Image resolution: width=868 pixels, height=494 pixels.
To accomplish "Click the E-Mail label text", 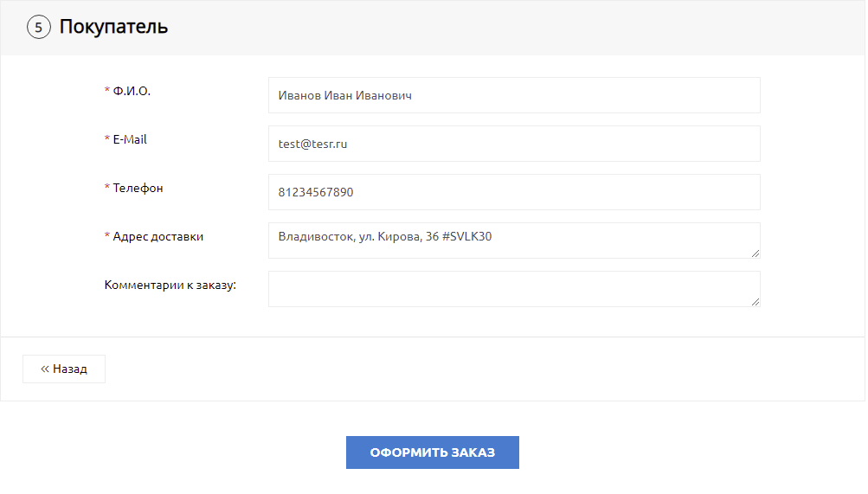I will 130,139.
